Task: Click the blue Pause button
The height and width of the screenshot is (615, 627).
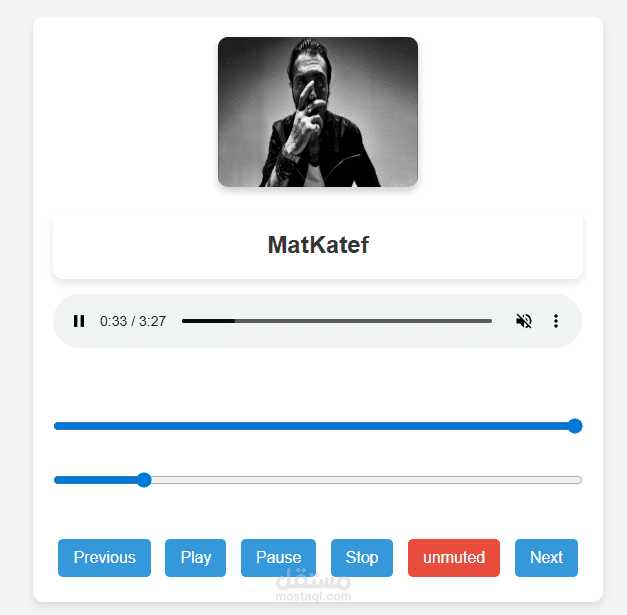Action: click(278, 558)
